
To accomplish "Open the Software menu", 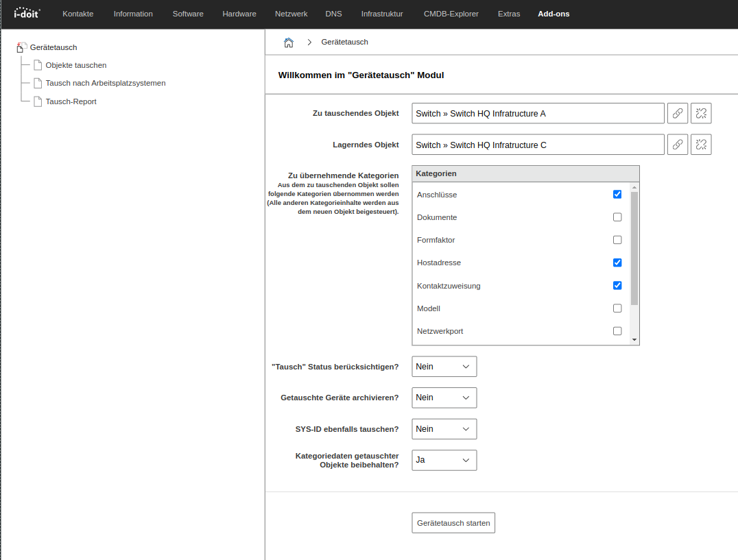I will (188, 14).
